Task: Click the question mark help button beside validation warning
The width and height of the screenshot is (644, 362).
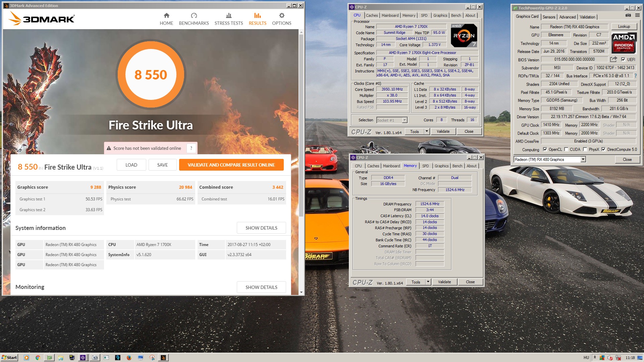Action: [191, 148]
